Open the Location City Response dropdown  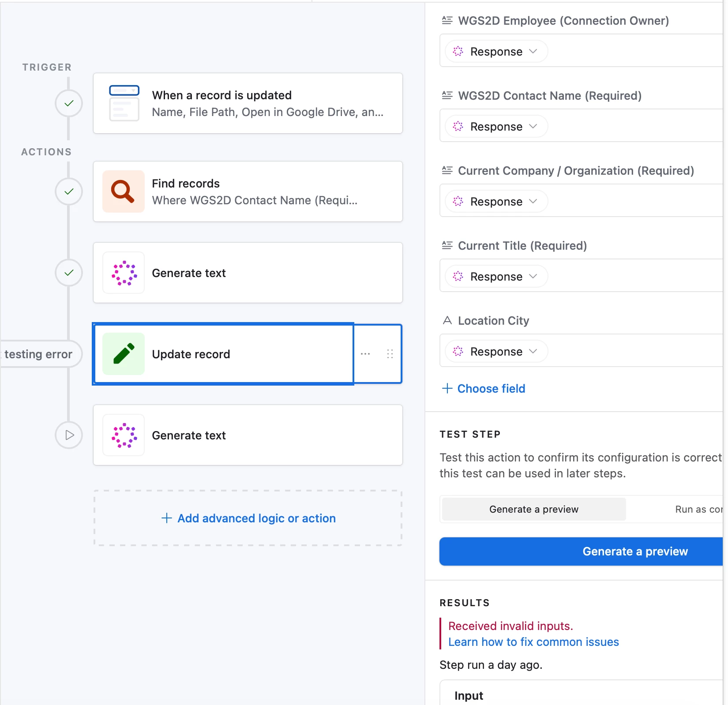tap(496, 352)
